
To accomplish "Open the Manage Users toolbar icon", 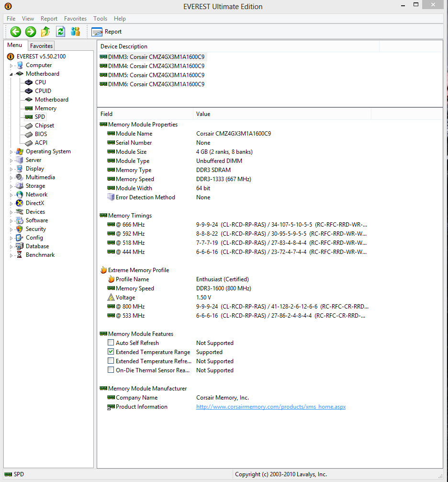I will point(75,31).
